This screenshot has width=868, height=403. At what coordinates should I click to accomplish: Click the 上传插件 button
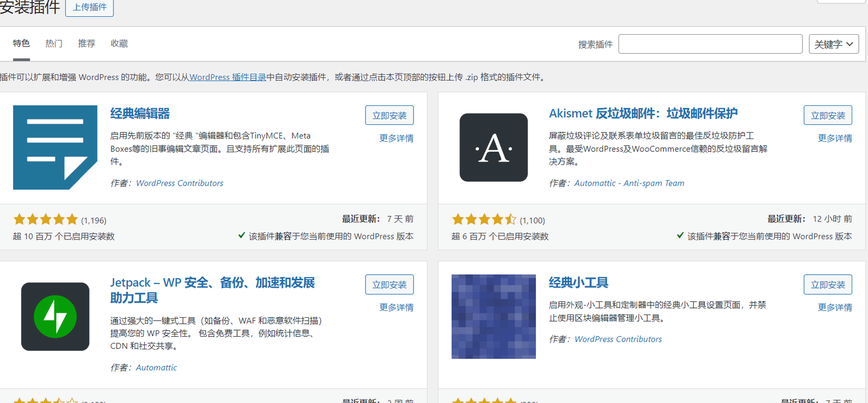tap(90, 8)
